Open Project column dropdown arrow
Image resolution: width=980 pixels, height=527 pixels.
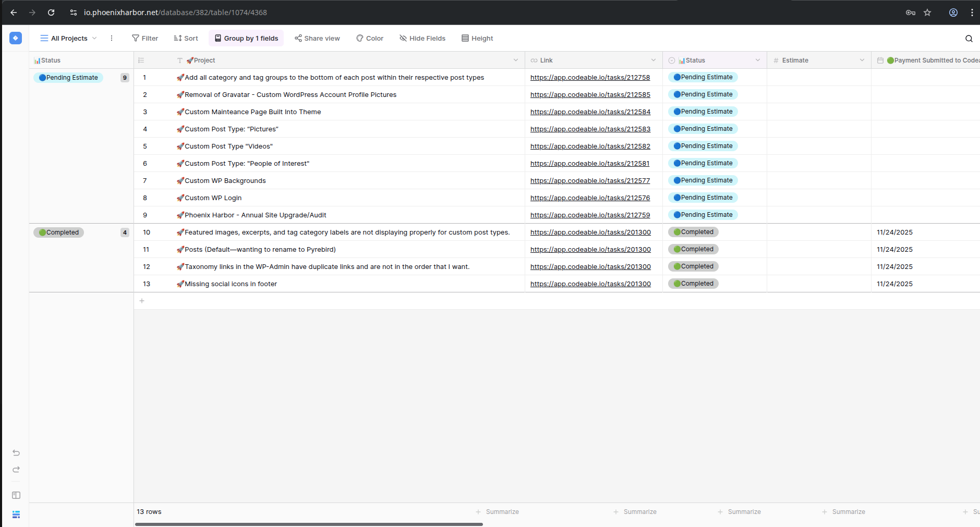[516, 60]
